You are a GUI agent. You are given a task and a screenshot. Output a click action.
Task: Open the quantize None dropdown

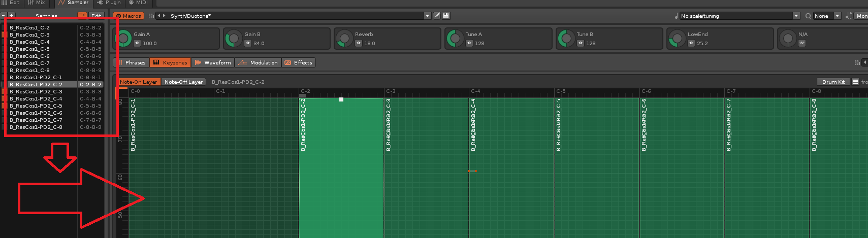837,16
